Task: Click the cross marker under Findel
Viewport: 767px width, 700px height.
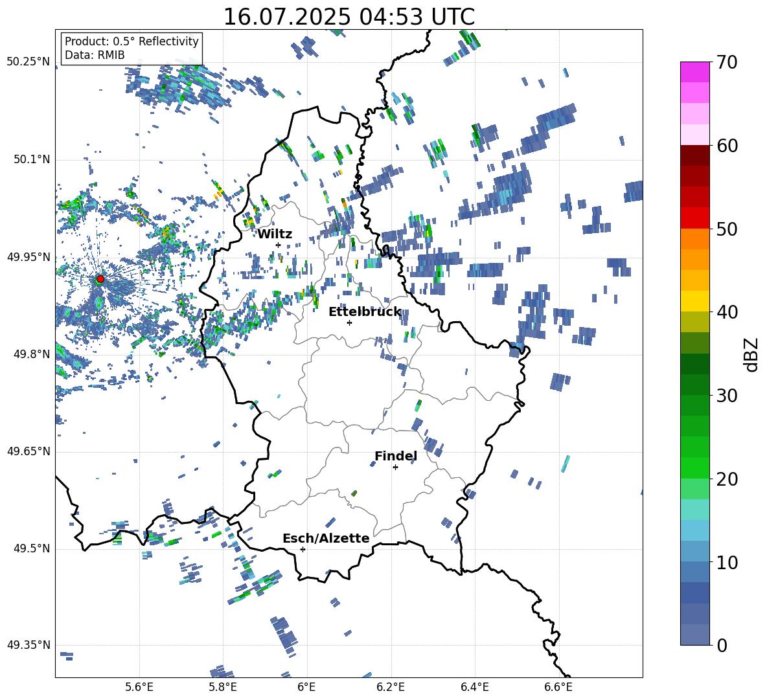Action: click(x=395, y=468)
